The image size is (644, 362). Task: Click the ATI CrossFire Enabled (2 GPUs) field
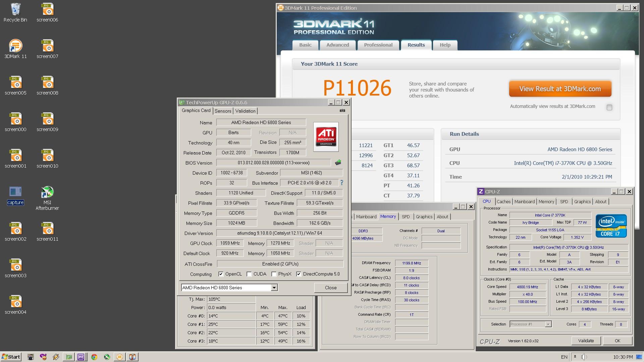280,264
